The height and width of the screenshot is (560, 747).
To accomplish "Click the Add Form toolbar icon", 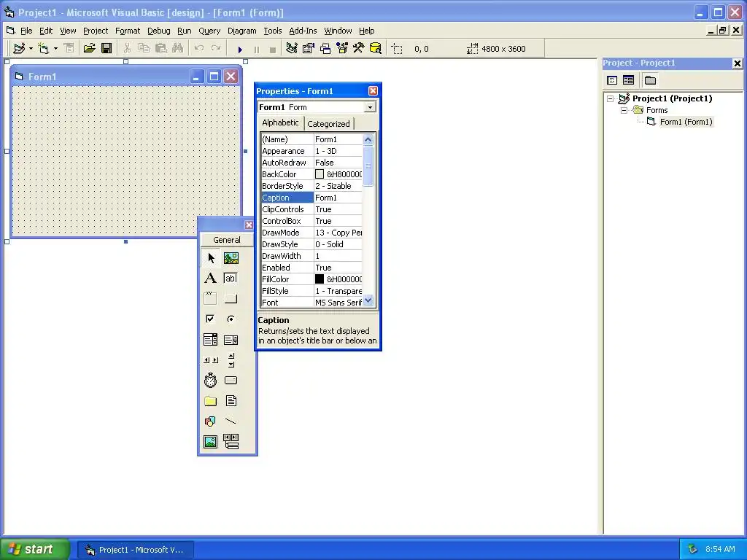I will pos(43,49).
